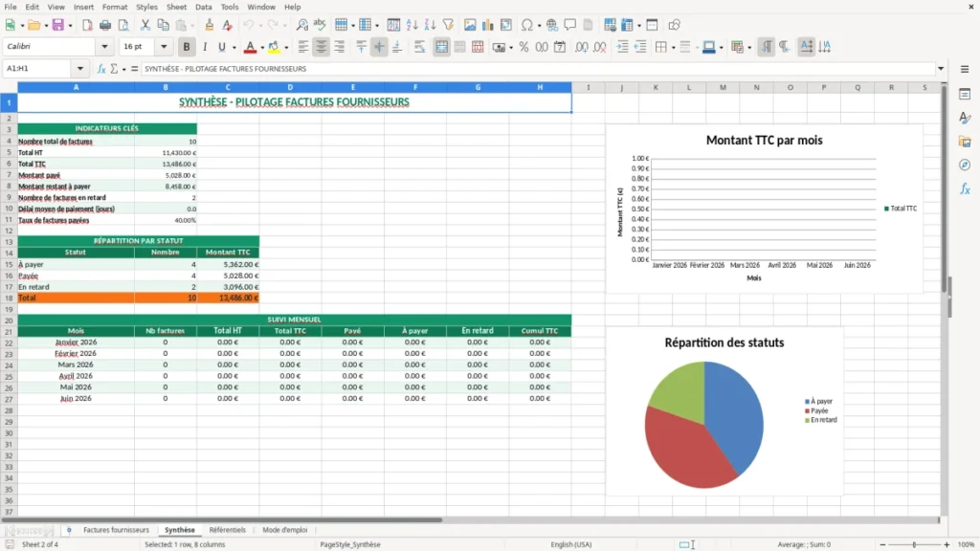
Task: Open the Styles menu
Action: [146, 7]
